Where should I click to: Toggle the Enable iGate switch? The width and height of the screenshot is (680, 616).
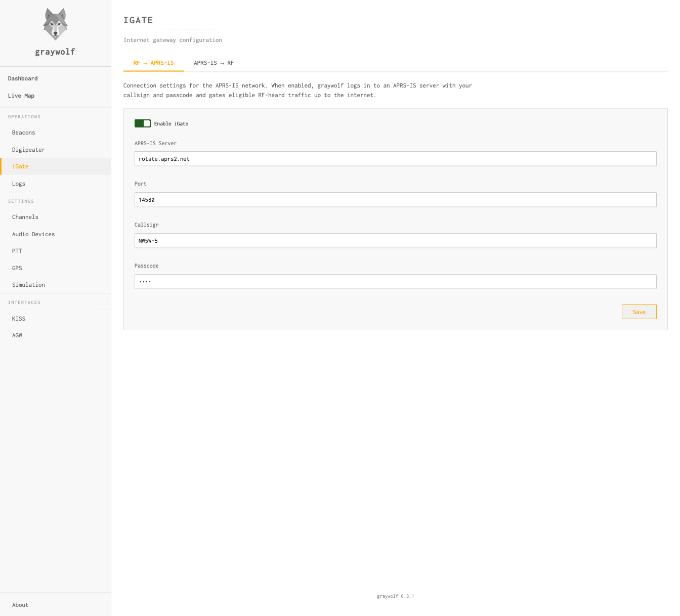143,123
